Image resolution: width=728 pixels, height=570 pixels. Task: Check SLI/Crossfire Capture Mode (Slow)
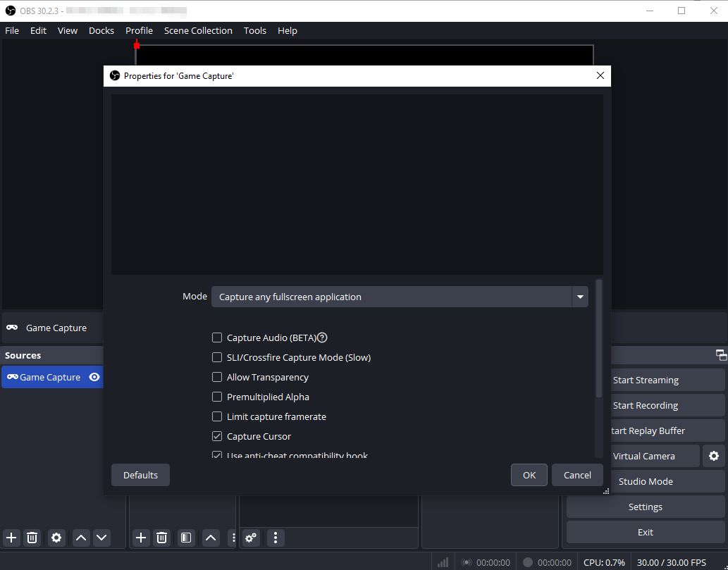pos(217,357)
